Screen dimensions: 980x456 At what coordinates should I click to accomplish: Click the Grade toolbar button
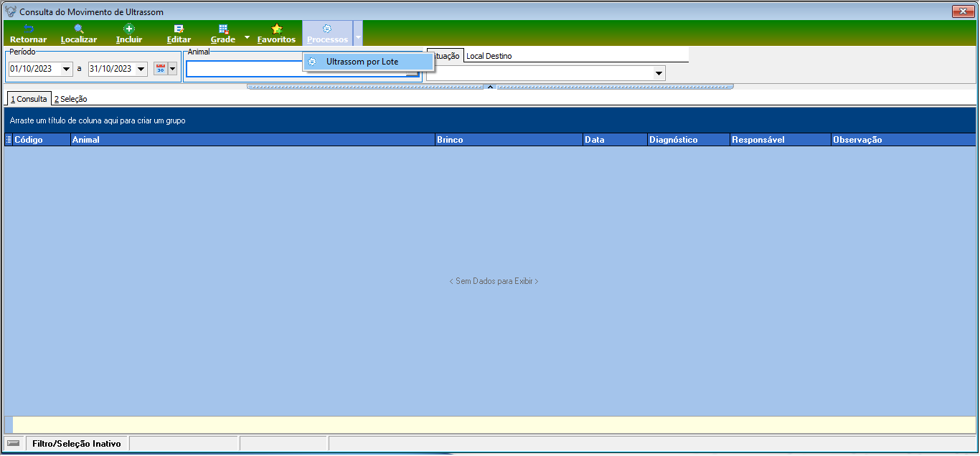223,34
